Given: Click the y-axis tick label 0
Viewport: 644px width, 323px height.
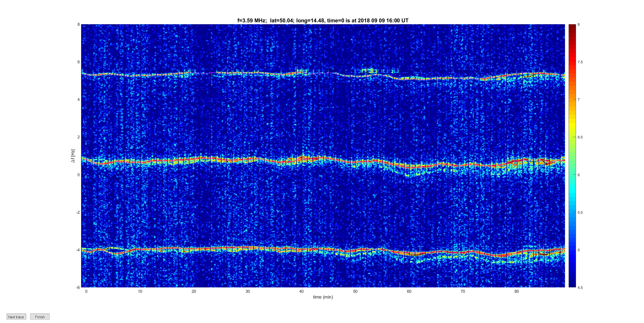Looking at the screenshot, I should pyautogui.click(x=79, y=175).
